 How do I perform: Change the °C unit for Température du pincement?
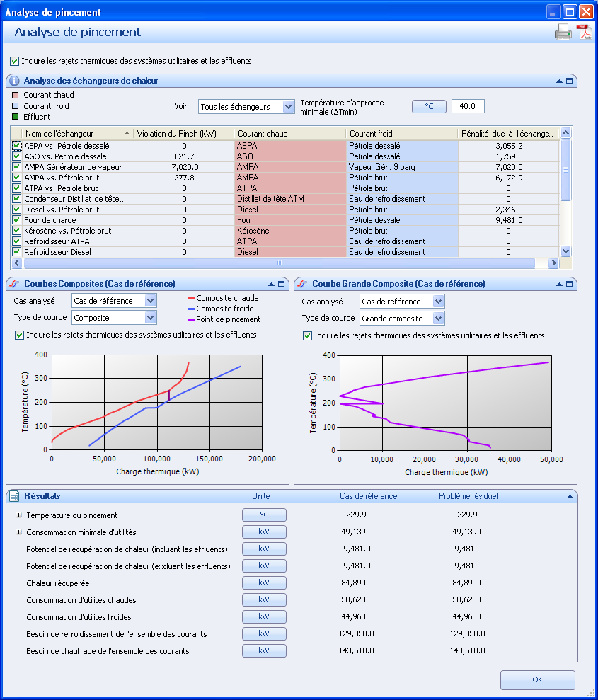tap(264, 515)
